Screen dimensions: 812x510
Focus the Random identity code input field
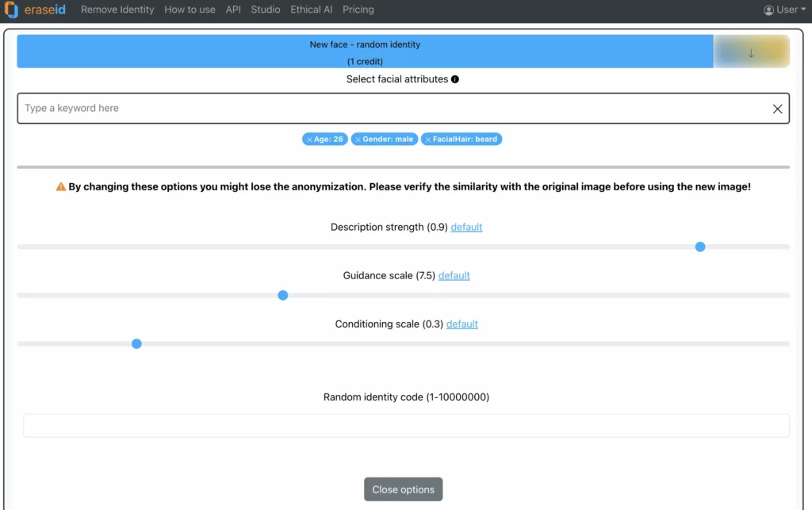(406, 425)
